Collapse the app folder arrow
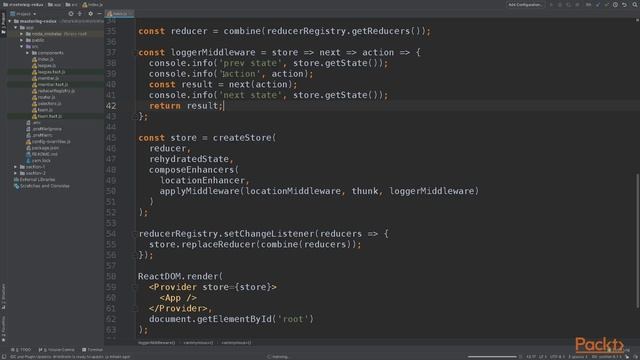This screenshot has width=640, height=360. 16,27
